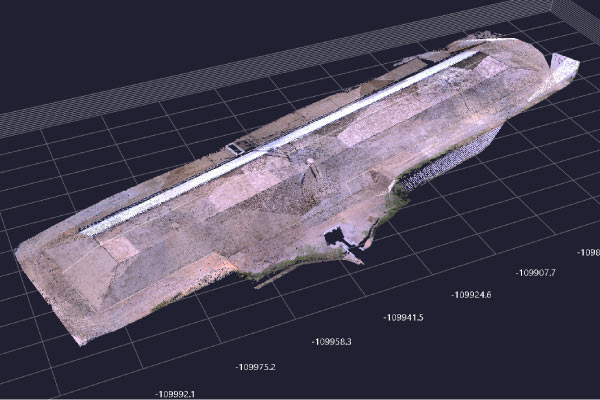600x400 pixels.
Task: Click the detached fragment below the model edge
Action: [x=270, y=282]
